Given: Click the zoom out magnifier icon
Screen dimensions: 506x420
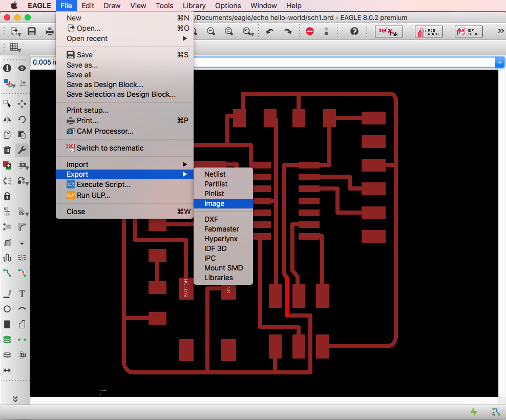Looking at the screenshot, I should point(211,31).
